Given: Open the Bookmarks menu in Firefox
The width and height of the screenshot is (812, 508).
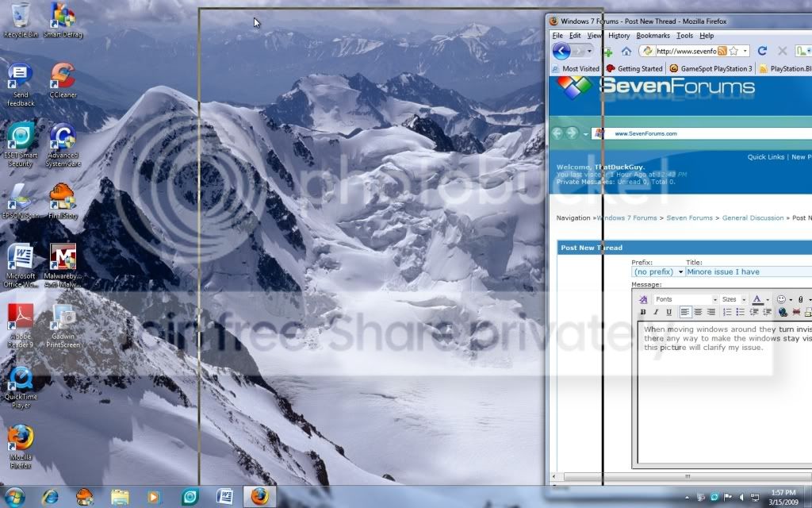Looking at the screenshot, I should [653, 36].
